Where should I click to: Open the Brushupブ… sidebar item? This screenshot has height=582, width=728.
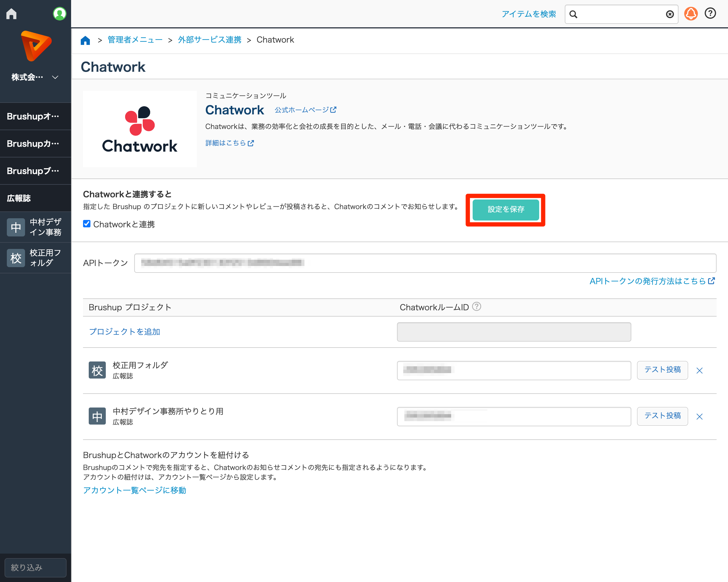click(x=36, y=171)
